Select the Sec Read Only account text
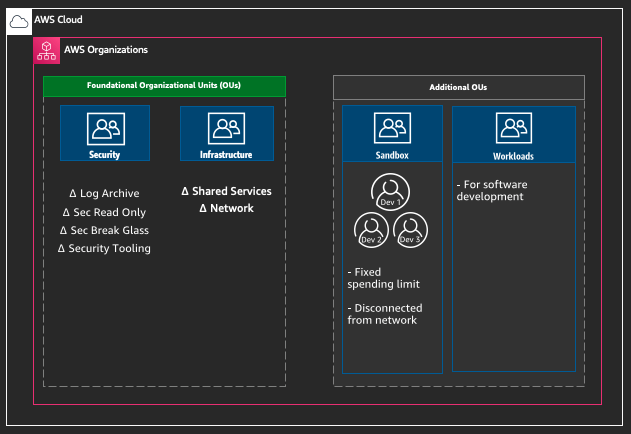The height and width of the screenshot is (434, 631). point(105,212)
